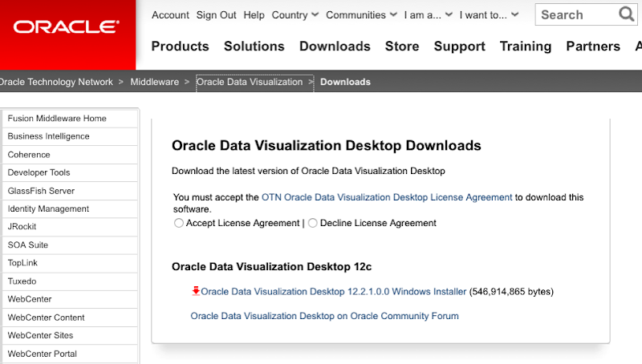Open GlassFish Server in the sidebar
The height and width of the screenshot is (364, 642).
(41, 191)
